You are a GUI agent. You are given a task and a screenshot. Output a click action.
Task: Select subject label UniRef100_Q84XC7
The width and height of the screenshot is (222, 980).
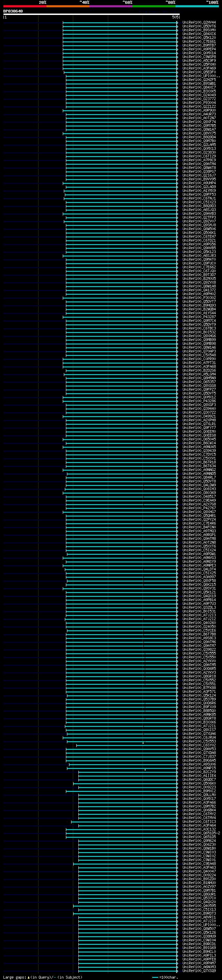[x=199, y=88]
